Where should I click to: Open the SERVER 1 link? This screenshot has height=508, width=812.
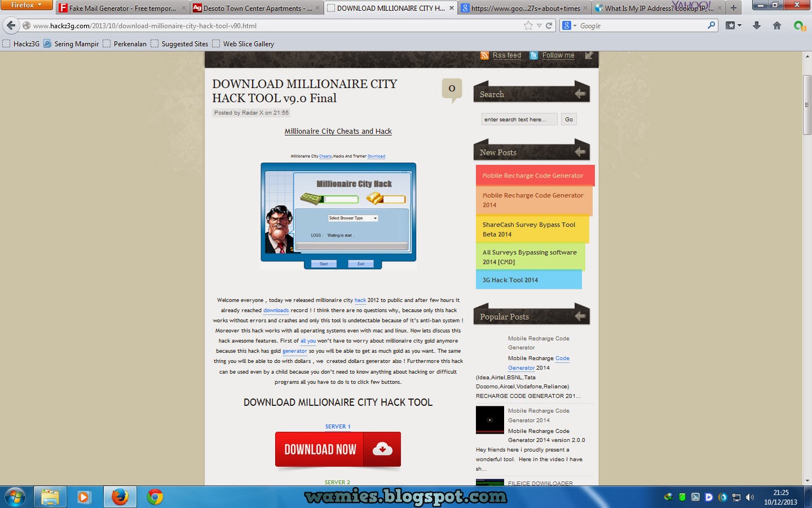coord(338,427)
